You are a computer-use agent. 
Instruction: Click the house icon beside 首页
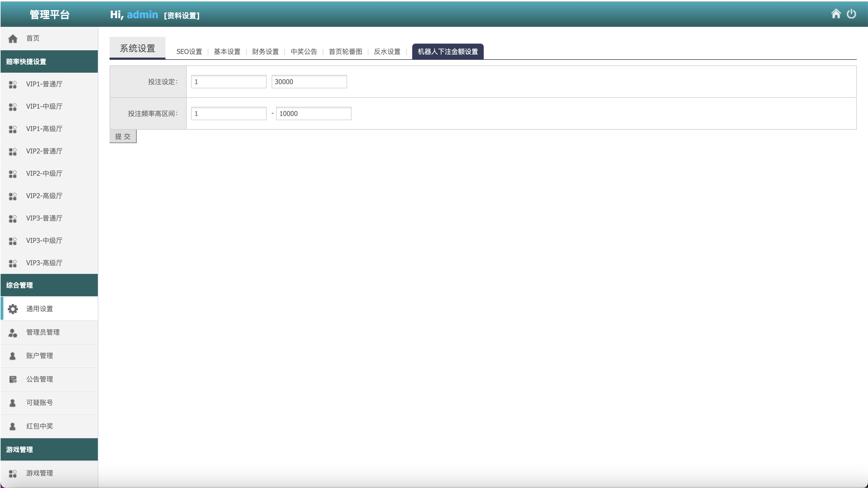[x=13, y=39]
